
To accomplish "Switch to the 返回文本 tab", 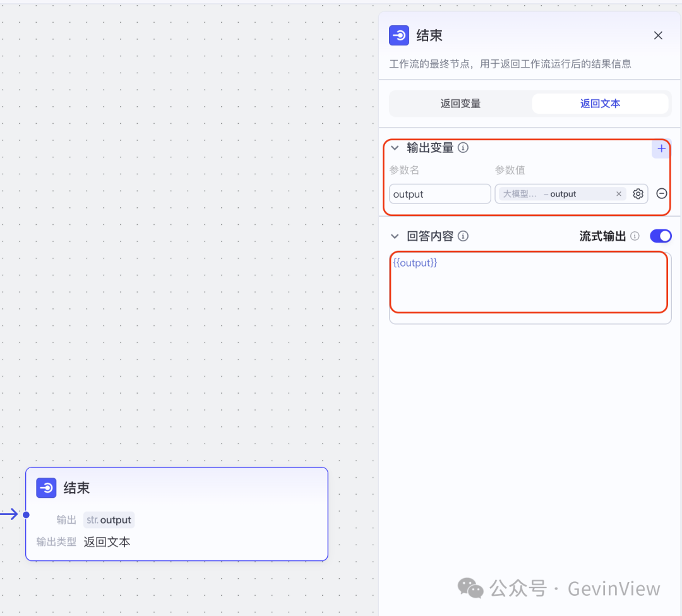I will pyautogui.click(x=600, y=104).
